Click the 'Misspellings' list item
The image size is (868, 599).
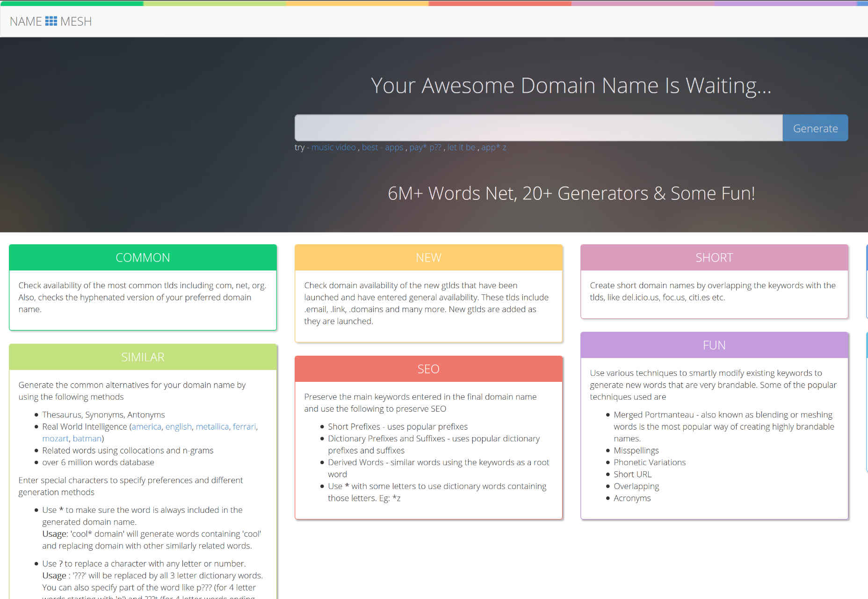click(x=636, y=450)
